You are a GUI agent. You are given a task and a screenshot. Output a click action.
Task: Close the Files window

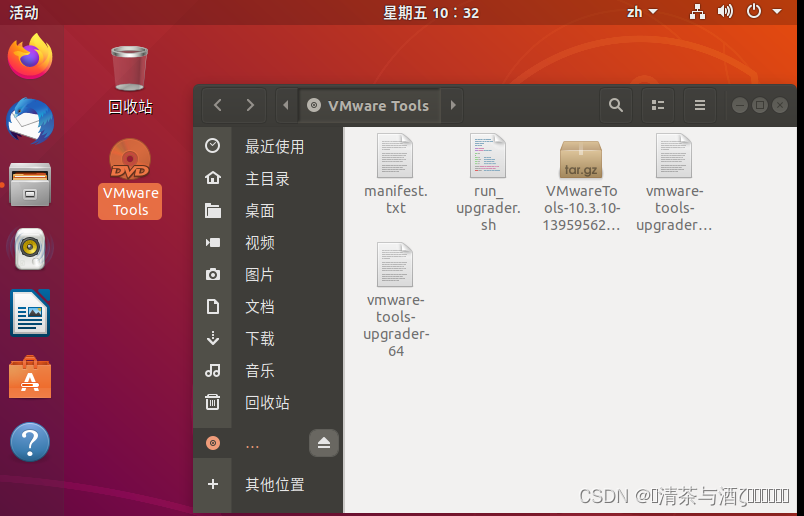click(780, 105)
